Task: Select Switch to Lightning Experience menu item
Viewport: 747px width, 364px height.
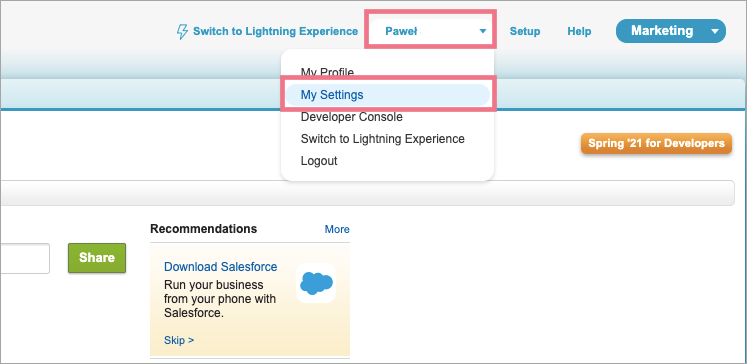Action: [383, 139]
